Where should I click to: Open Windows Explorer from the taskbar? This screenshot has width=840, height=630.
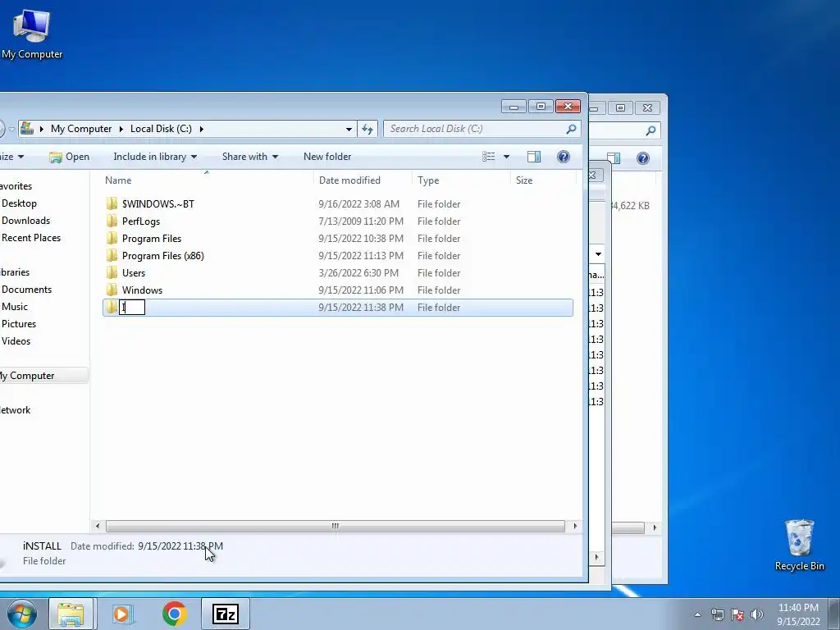(x=71, y=614)
